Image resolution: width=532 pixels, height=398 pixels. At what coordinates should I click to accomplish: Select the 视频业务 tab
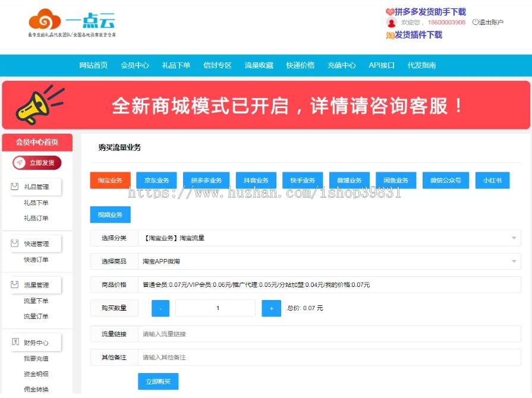[111, 214]
